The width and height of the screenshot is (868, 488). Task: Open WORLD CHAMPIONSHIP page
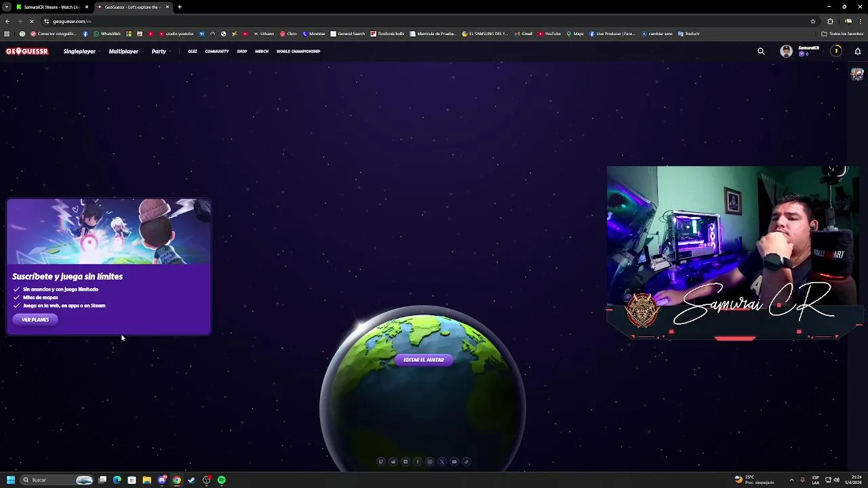click(298, 52)
